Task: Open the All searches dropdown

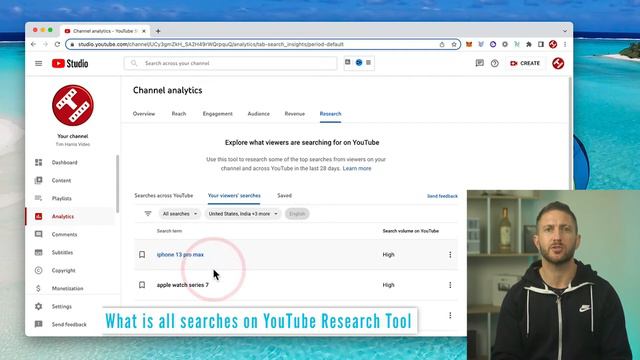Action: click(180, 214)
